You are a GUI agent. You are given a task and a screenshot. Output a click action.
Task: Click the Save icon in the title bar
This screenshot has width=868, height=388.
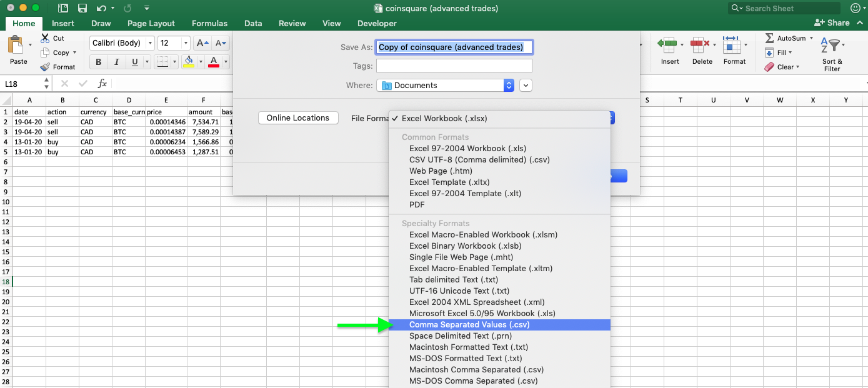click(82, 8)
